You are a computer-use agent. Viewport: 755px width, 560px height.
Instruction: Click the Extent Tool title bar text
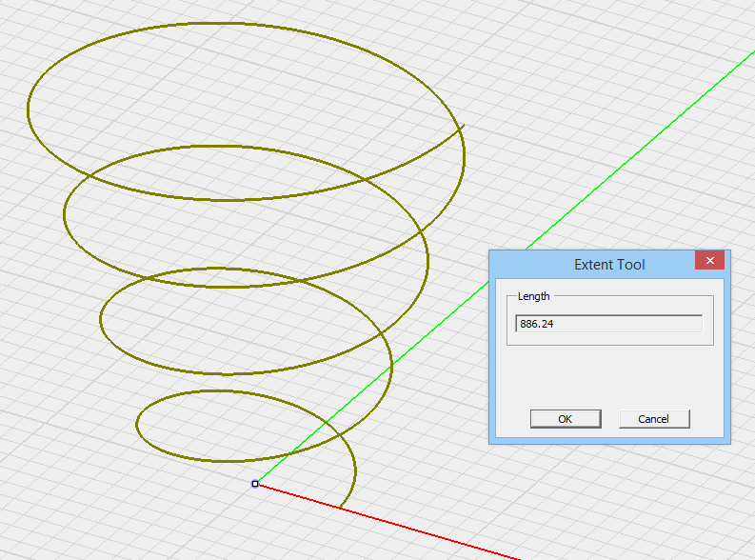pyautogui.click(x=608, y=264)
